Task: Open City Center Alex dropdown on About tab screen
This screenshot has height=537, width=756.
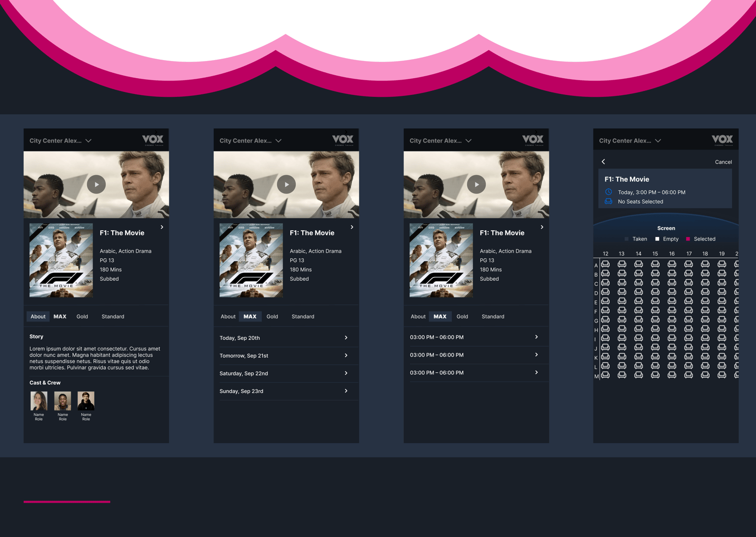Action: [61, 141]
